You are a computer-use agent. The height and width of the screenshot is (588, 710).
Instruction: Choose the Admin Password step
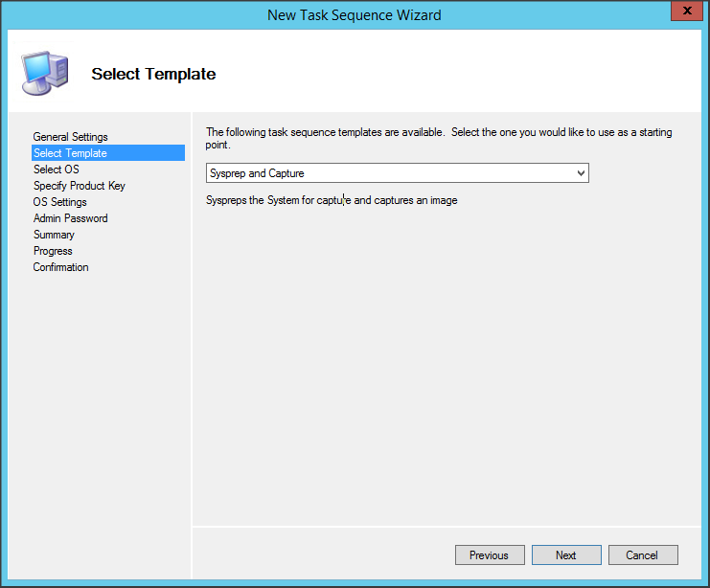click(x=70, y=218)
